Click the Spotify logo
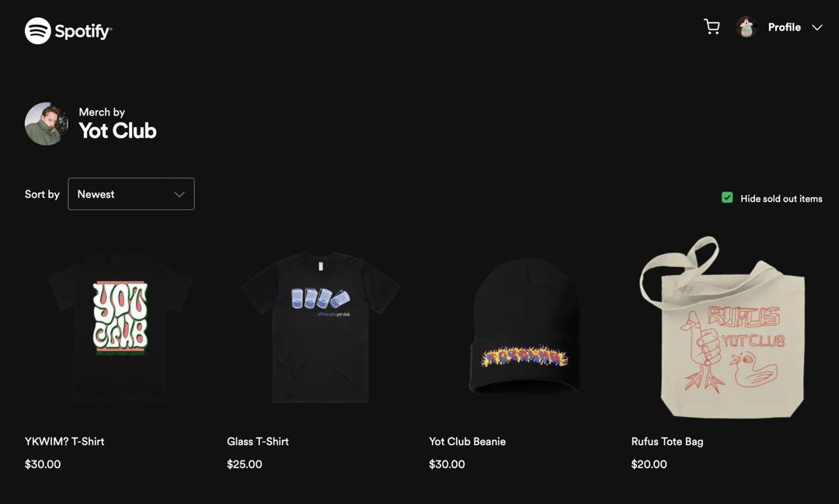Image resolution: width=839 pixels, height=504 pixels. (x=68, y=31)
